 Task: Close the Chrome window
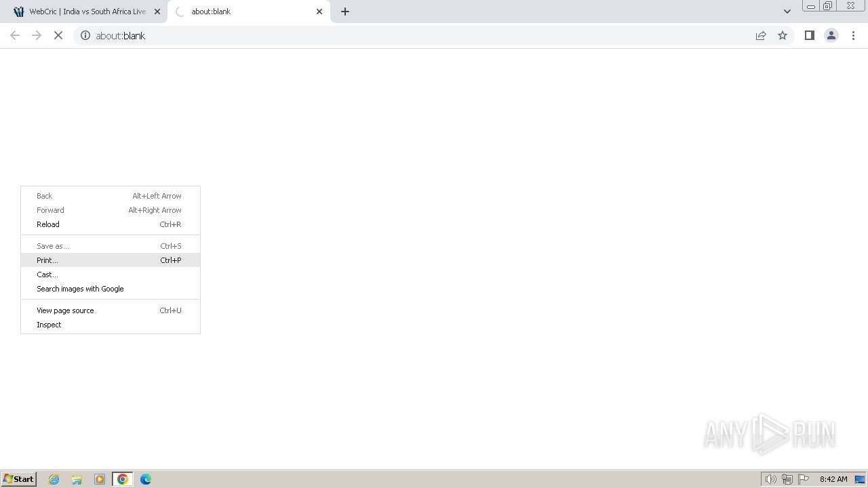(850, 6)
